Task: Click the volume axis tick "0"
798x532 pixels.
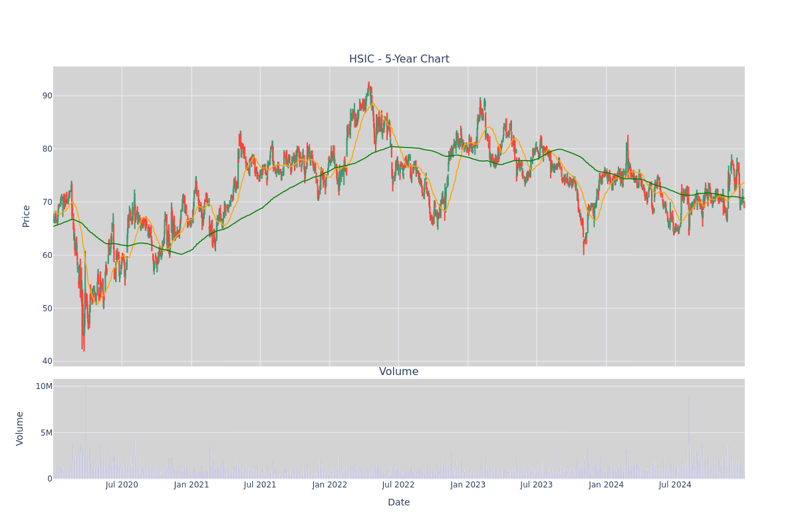Action: tap(50, 479)
